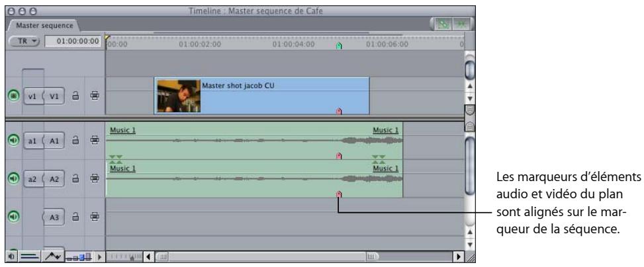Click the A1 destination control
644x267 pixels.
54,141
